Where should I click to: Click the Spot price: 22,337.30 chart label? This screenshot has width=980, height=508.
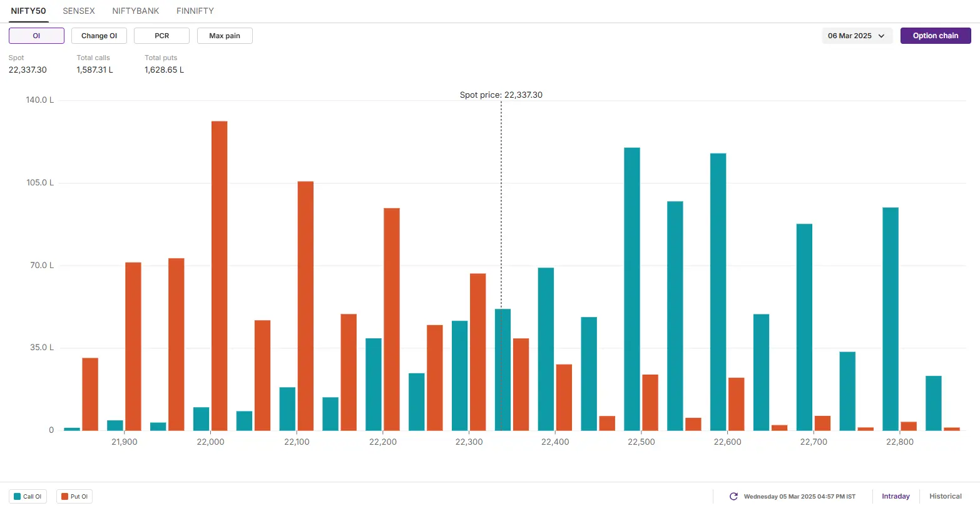pos(501,95)
